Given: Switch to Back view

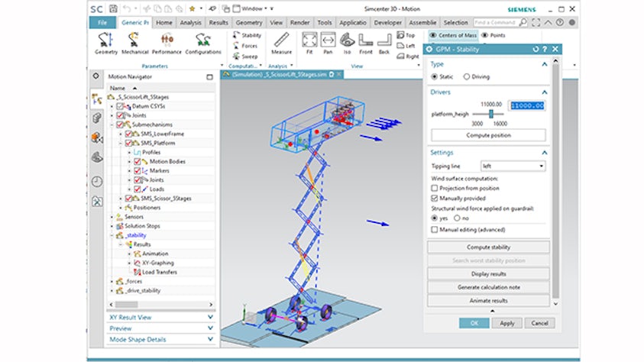Looking at the screenshot, I should [x=384, y=43].
